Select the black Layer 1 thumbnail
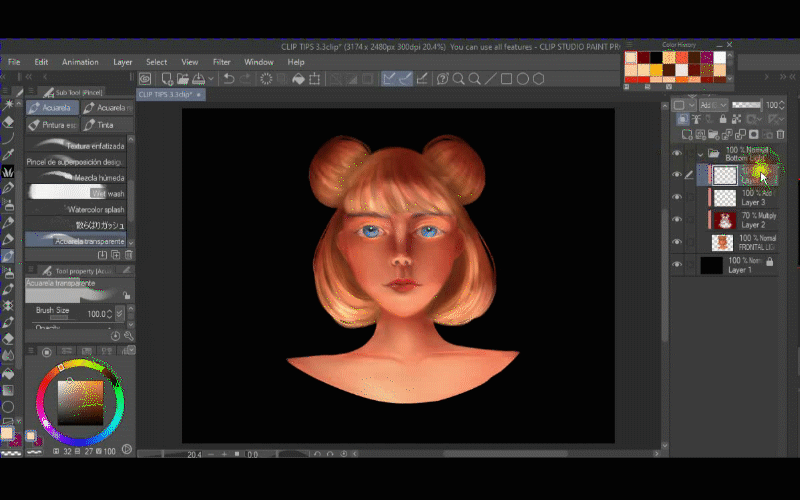Image resolution: width=800 pixels, height=500 pixels. (711, 265)
